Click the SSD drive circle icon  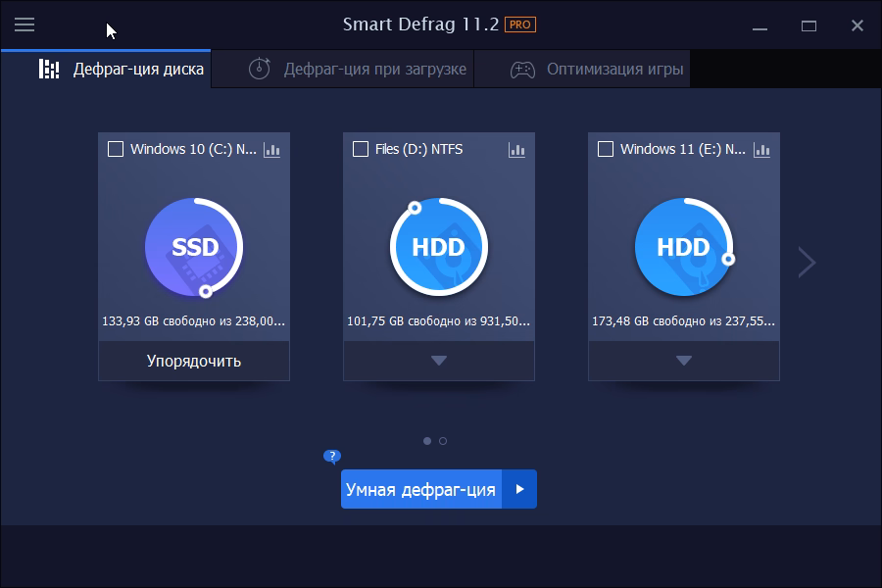[194, 247]
